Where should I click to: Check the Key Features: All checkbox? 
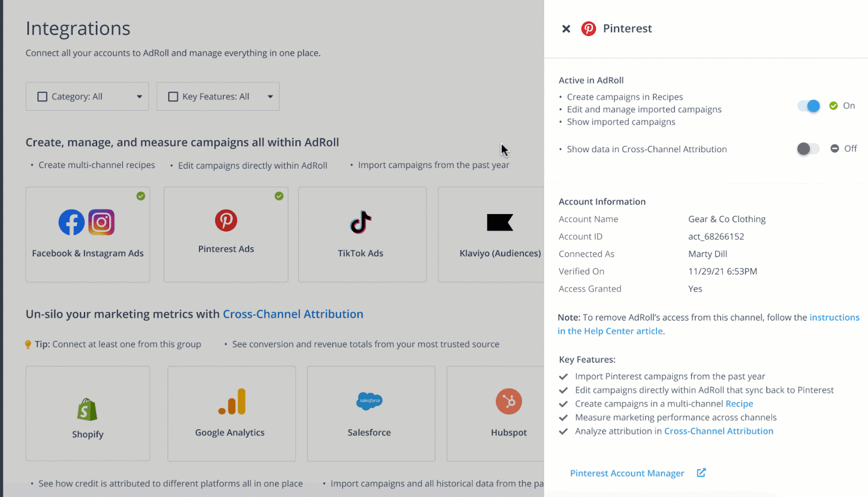[x=173, y=97]
